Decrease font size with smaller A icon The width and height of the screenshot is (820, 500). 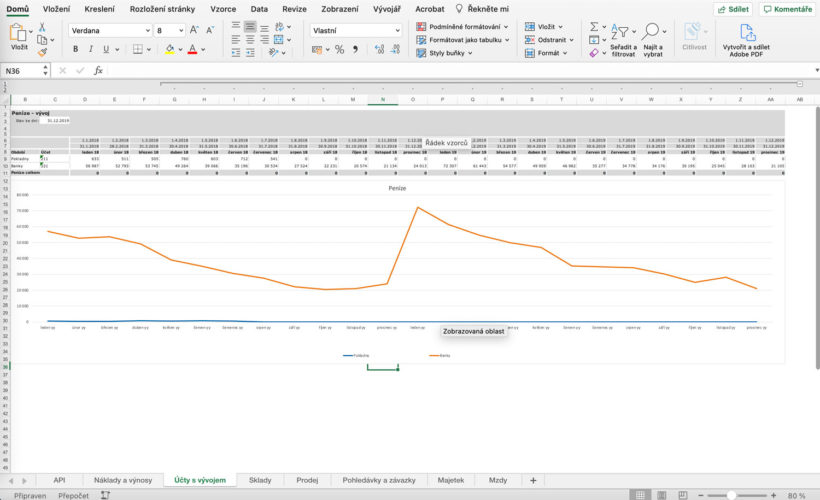[210, 30]
